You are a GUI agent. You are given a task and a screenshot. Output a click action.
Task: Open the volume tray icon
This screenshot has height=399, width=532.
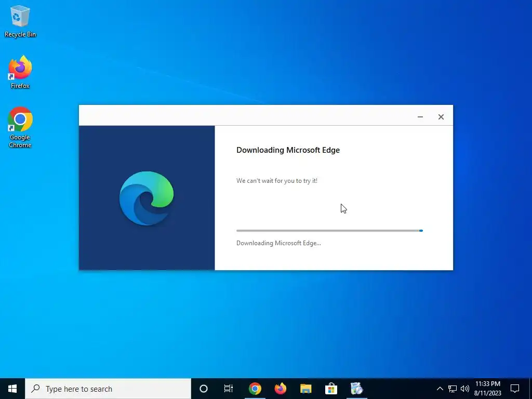click(465, 389)
